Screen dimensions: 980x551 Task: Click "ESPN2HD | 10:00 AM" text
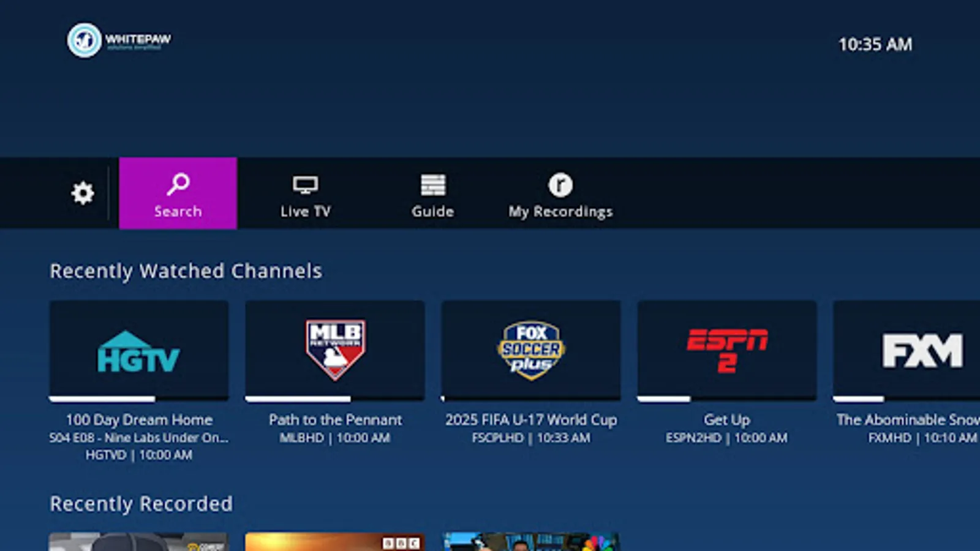tap(727, 438)
